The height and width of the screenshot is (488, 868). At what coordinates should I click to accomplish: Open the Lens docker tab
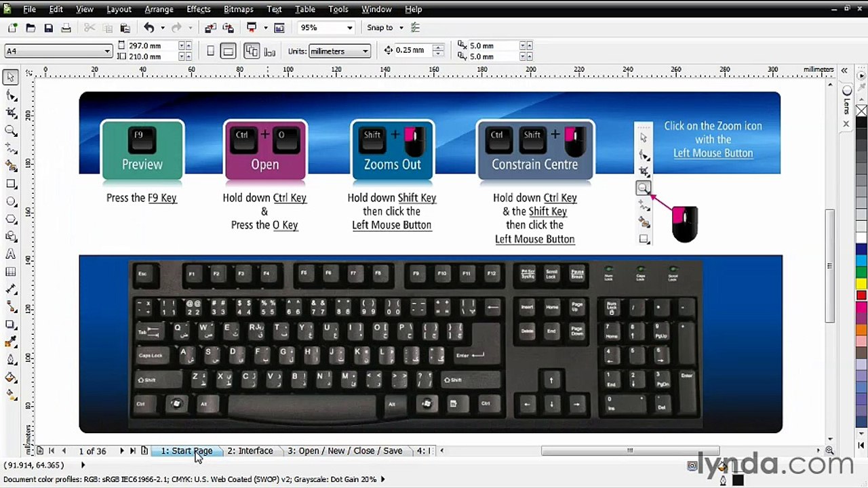(847, 100)
